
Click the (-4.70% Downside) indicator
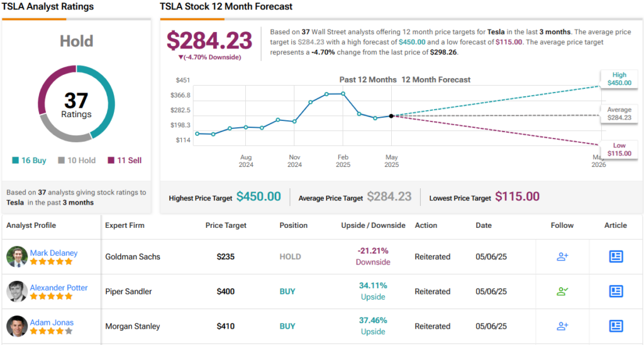[x=209, y=57]
